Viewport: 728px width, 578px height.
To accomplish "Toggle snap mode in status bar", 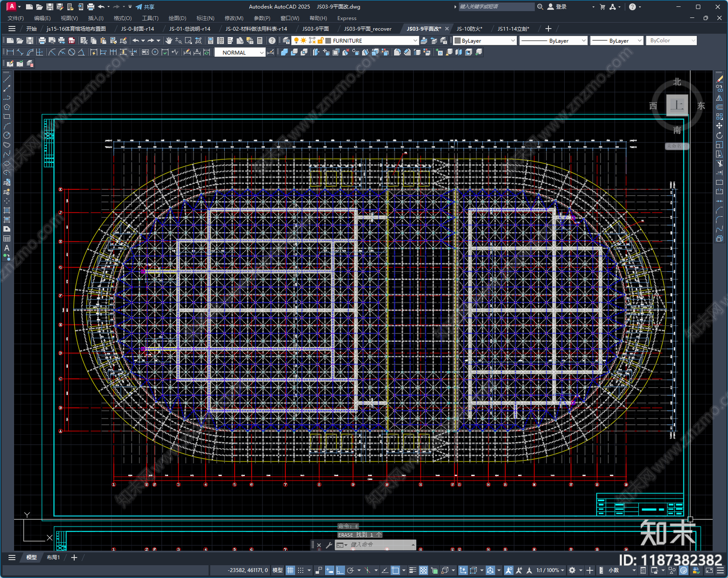I will pyautogui.click(x=301, y=570).
